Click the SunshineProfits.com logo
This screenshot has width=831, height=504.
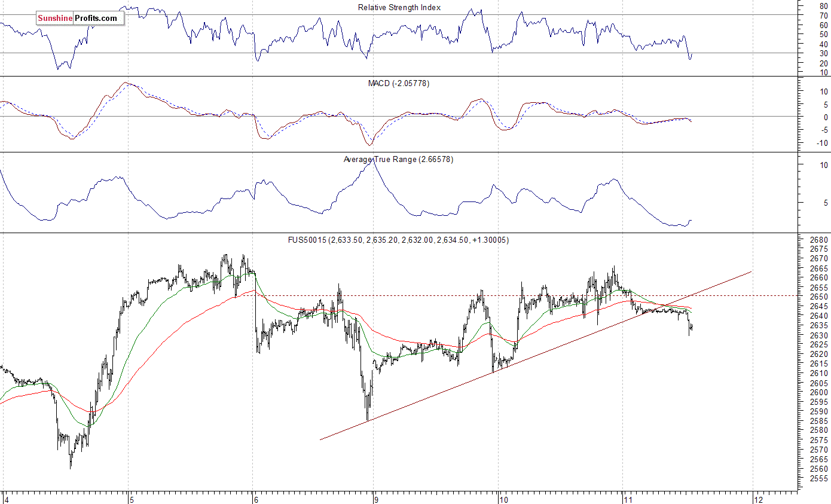tap(80, 19)
